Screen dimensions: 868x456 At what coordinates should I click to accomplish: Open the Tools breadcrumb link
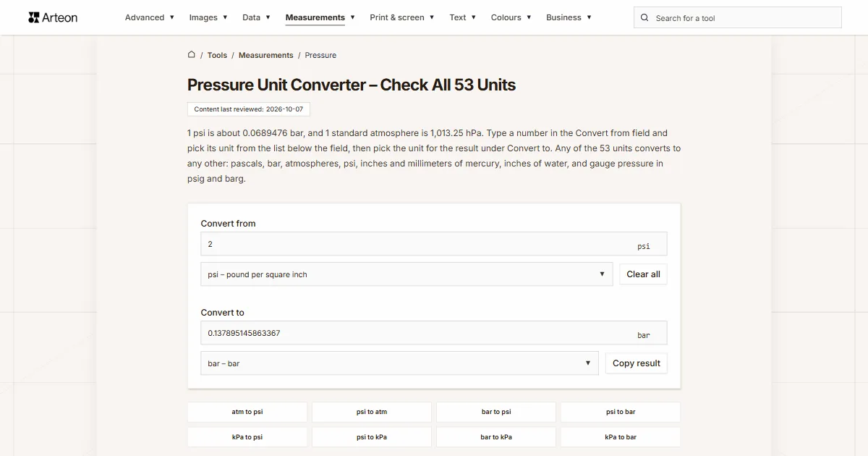point(217,55)
